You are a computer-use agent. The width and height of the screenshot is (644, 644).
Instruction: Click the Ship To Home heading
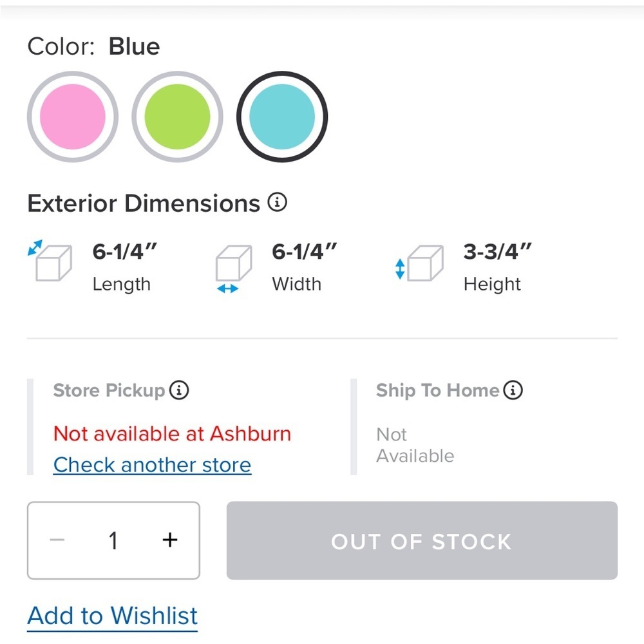tap(438, 390)
